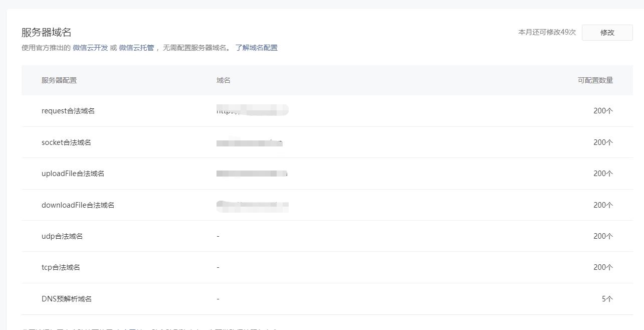Open the 微信云开发 link

[x=90, y=48]
